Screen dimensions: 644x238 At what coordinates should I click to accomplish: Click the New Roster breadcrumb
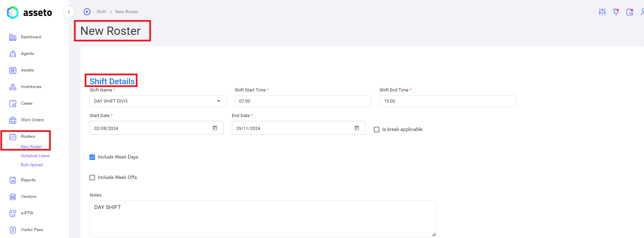(x=127, y=12)
